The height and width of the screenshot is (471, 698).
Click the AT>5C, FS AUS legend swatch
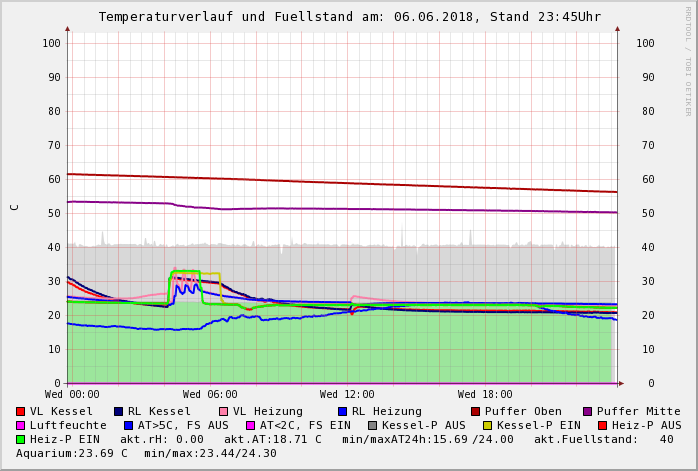[x=129, y=426]
